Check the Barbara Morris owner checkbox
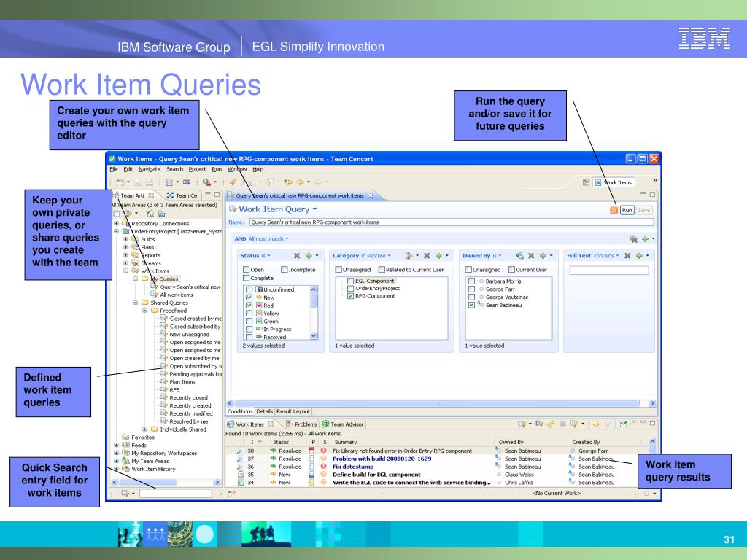The height and width of the screenshot is (560, 747). pos(472,281)
